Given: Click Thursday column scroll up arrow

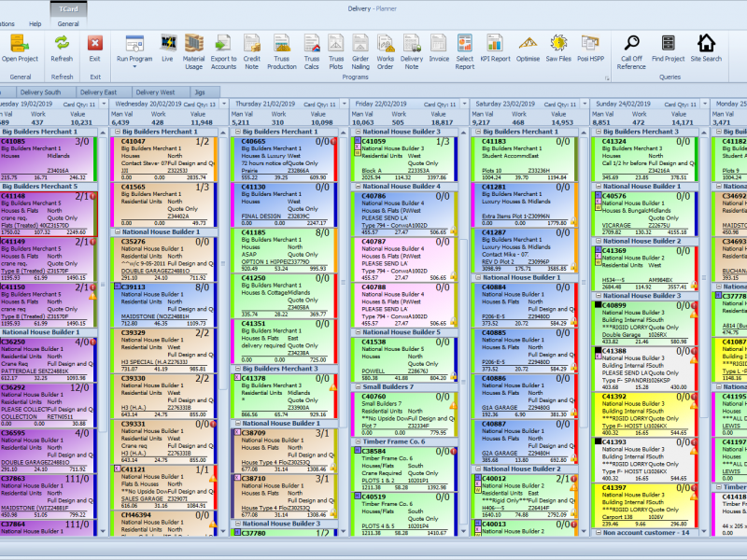Looking at the screenshot, I should 344,133.
